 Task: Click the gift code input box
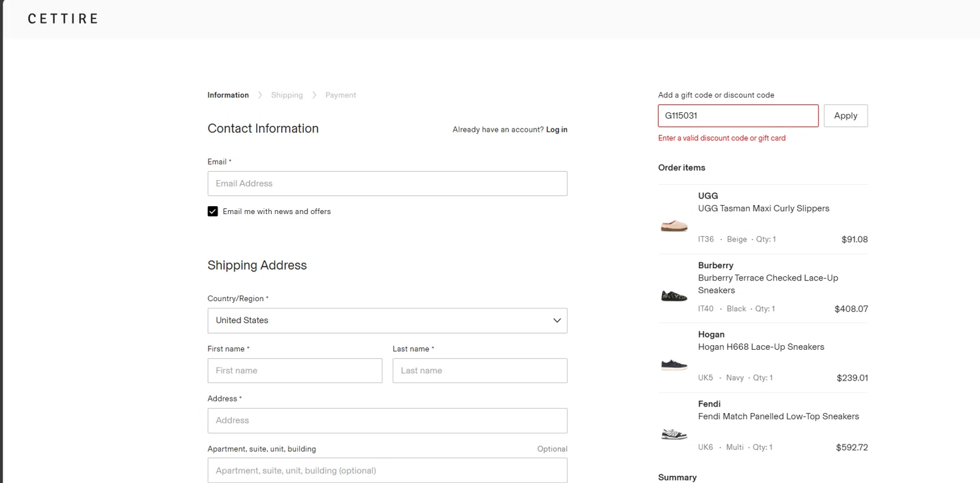tap(738, 116)
